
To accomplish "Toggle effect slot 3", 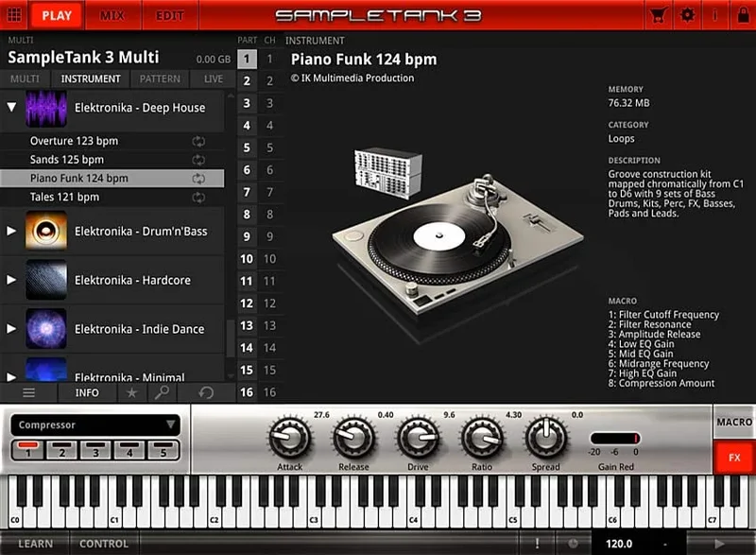I will [95, 449].
